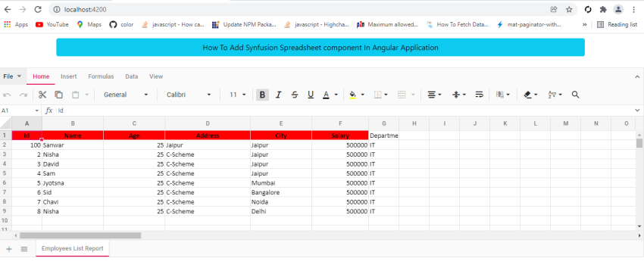Toggle Italic formatting
The image size is (644, 277).
(x=279, y=95)
